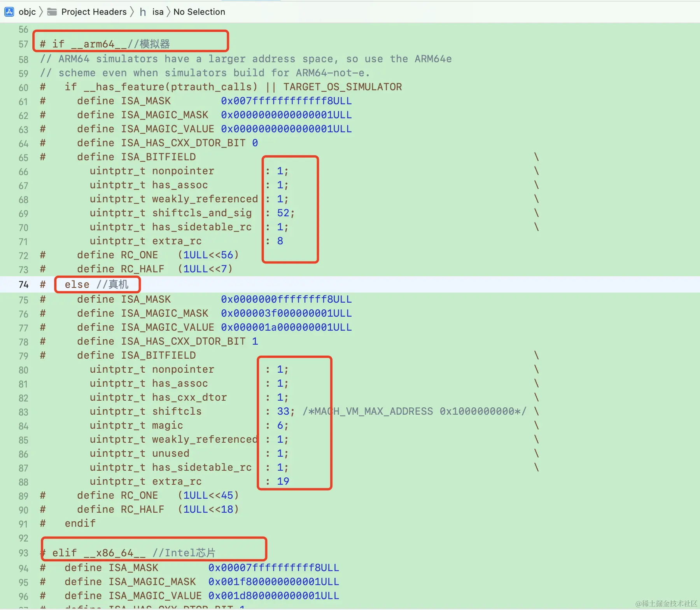Open the Project Headers breadcrumb item
The width and height of the screenshot is (700, 610).
(94, 12)
